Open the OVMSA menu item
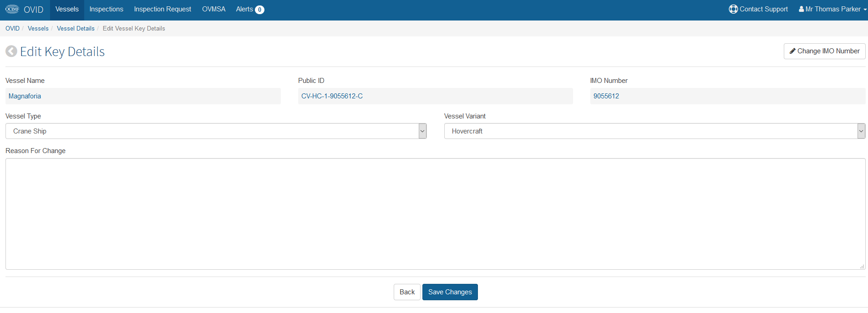The height and width of the screenshot is (313, 868). (213, 9)
